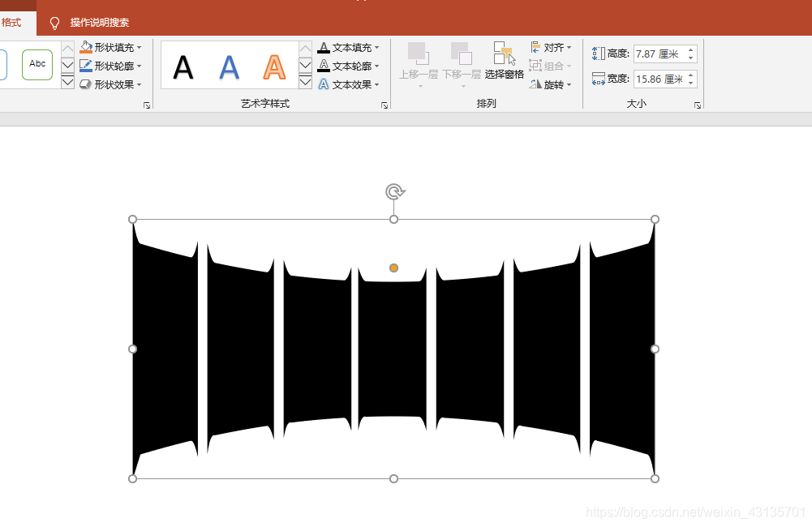Increase the 宽度 value with the up spinner
812x527 pixels.
click(691, 75)
